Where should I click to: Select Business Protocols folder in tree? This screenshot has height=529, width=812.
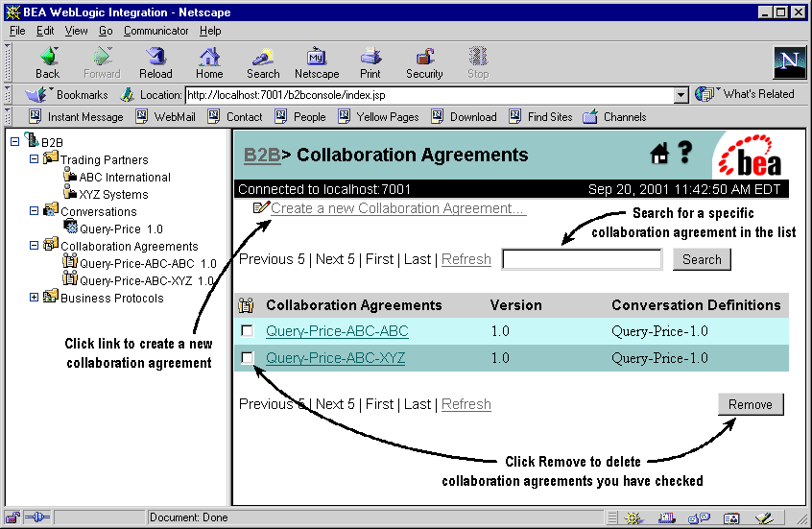coord(112,298)
